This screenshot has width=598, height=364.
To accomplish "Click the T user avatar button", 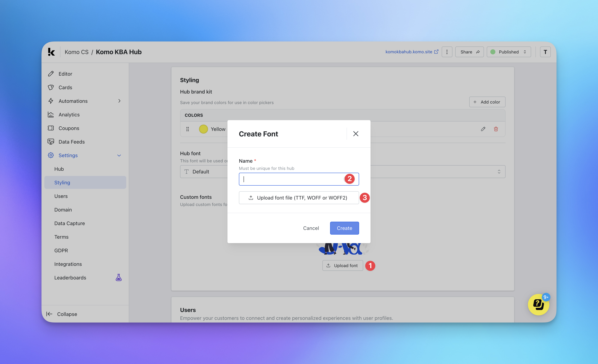I will [x=545, y=52].
